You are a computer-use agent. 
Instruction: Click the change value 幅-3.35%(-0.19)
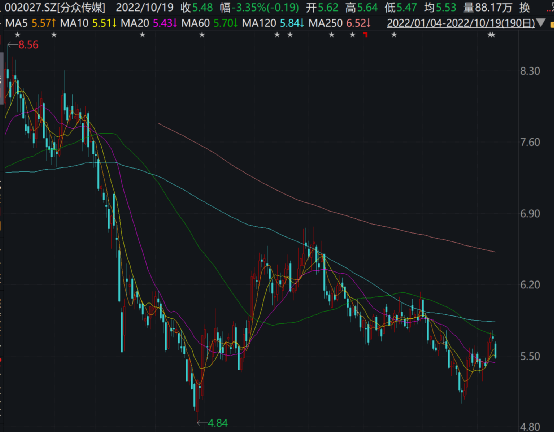[259, 7]
